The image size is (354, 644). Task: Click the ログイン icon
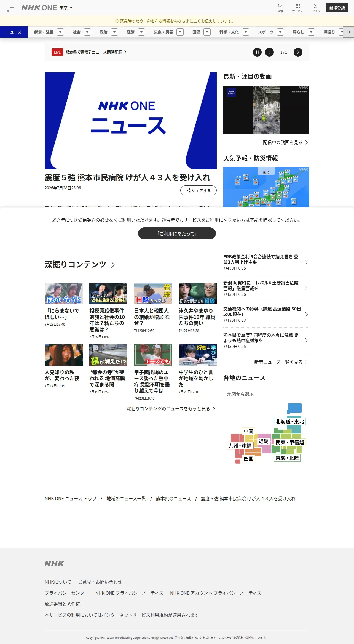[x=315, y=8]
